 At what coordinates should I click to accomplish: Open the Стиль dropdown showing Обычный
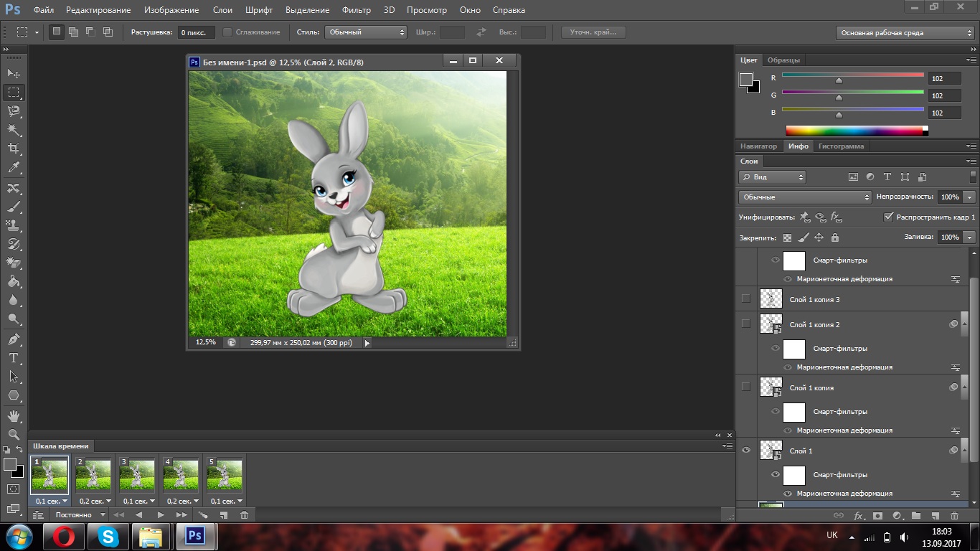pos(366,32)
